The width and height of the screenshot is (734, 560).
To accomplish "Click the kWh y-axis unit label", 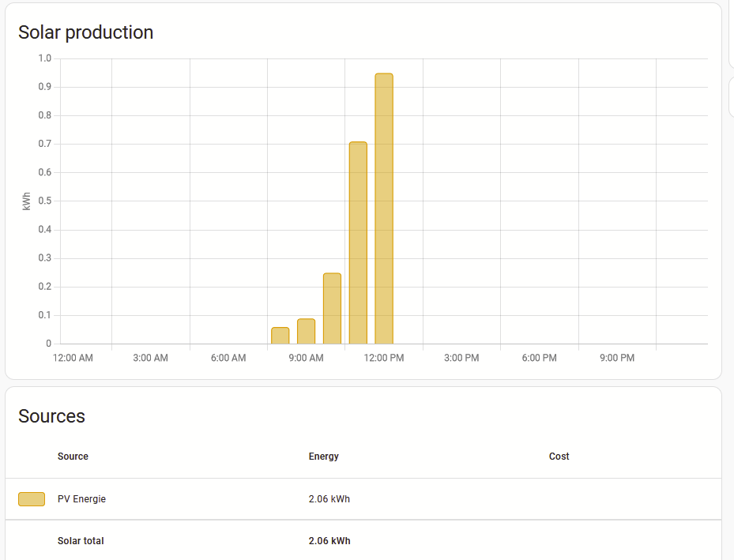I will click(27, 201).
